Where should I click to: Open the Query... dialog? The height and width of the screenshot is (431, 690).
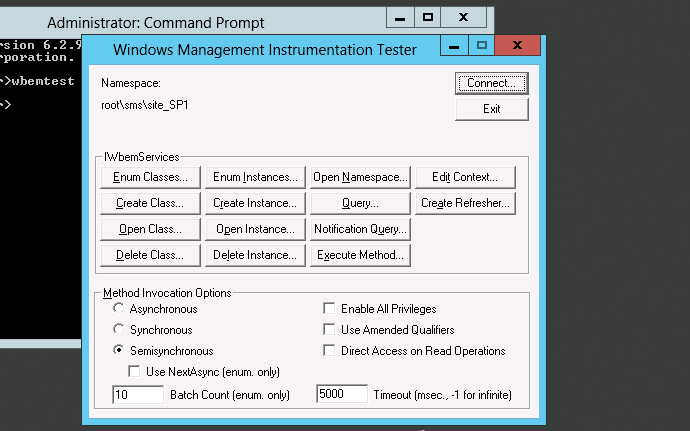[x=360, y=203]
